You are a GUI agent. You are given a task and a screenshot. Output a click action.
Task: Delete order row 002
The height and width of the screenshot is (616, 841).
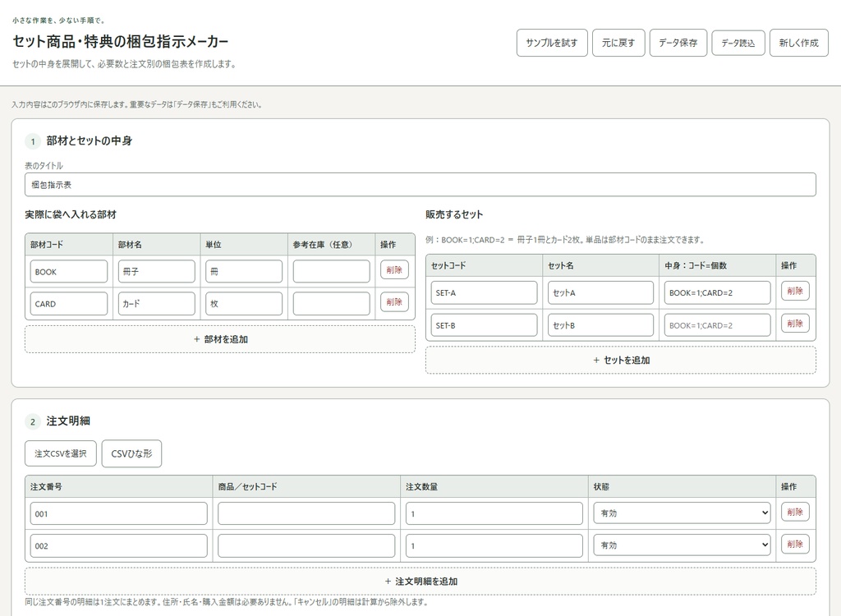[795, 544]
